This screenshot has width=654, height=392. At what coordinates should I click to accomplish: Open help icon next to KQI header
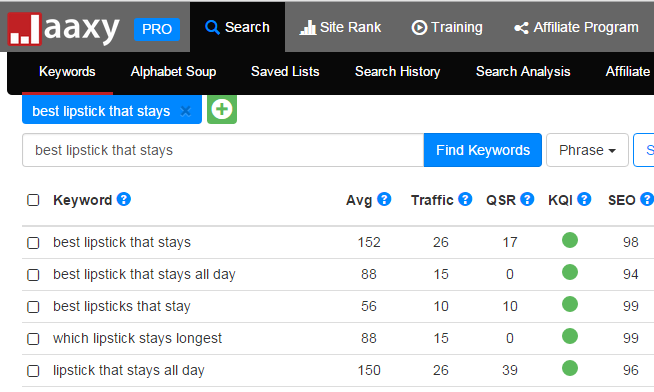[584, 199]
